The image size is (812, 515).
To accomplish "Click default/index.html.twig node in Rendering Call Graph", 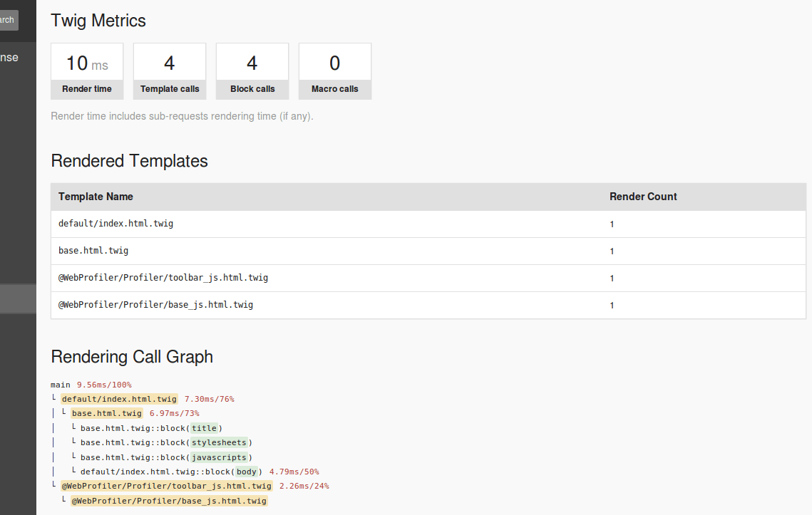I will pos(120,399).
